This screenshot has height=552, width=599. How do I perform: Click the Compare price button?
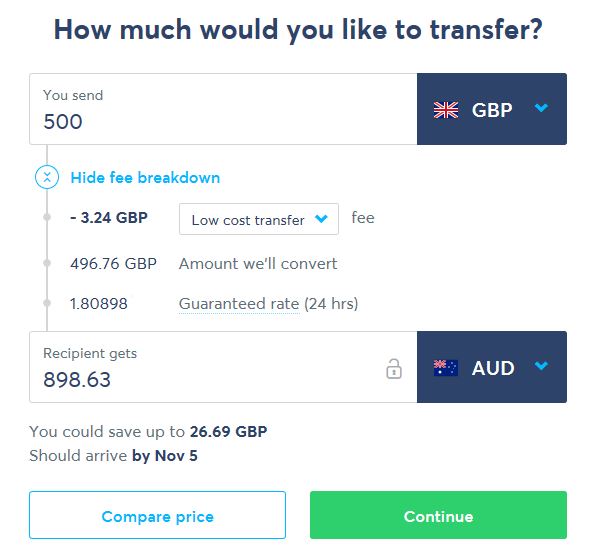(x=157, y=515)
